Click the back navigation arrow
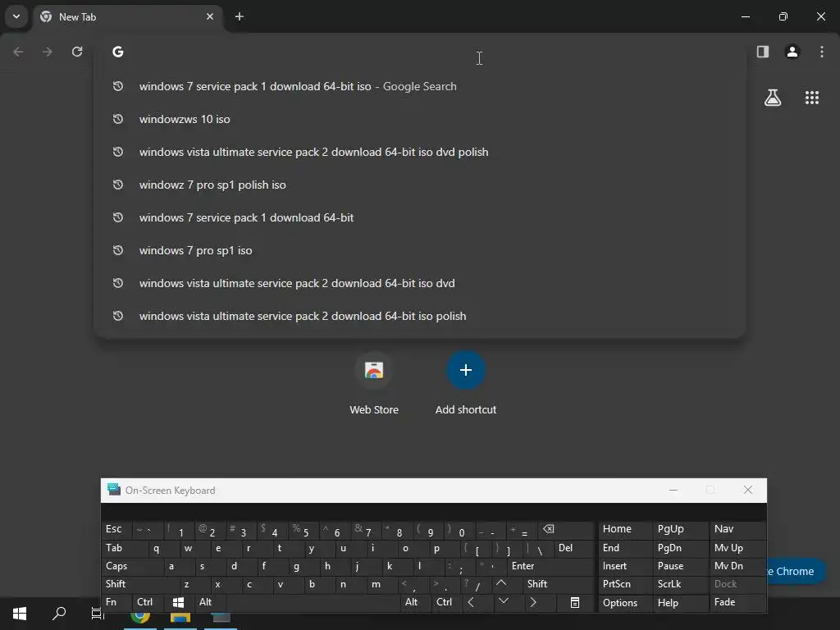 (18, 52)
